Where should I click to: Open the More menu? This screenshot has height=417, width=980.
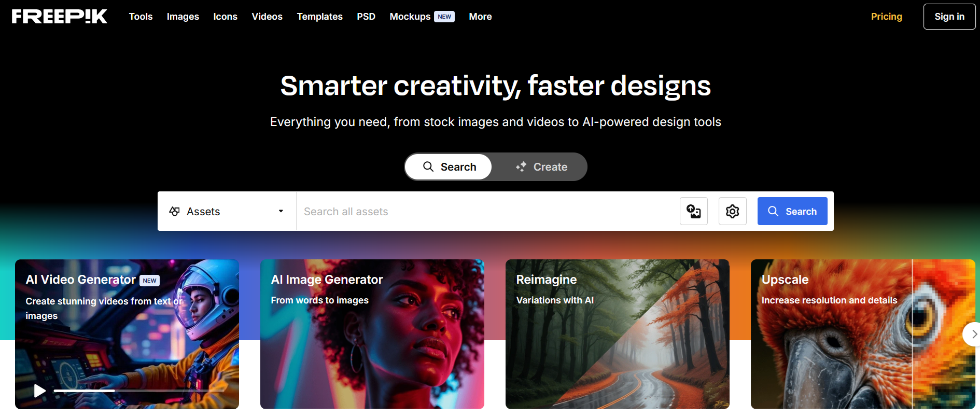[480, 17]
